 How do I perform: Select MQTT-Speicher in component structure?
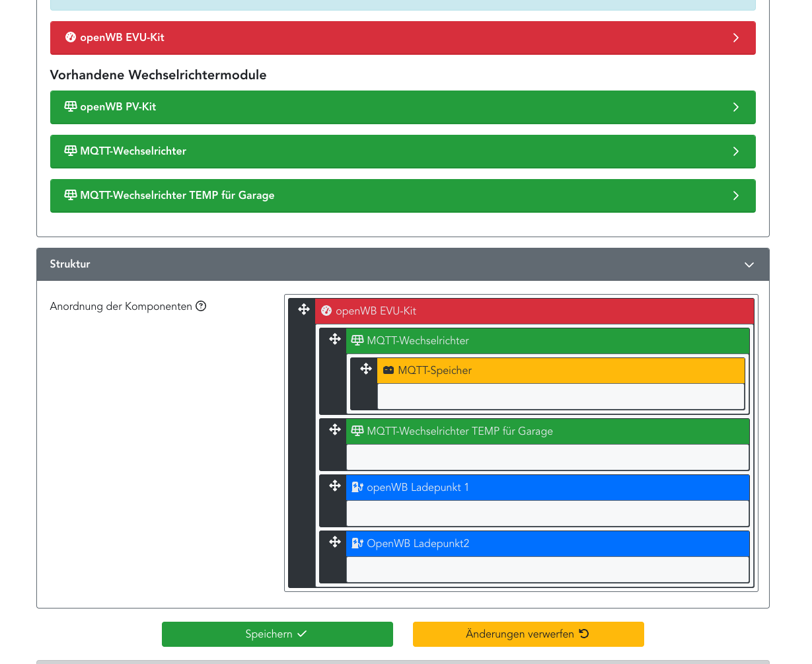click(561, 370)
